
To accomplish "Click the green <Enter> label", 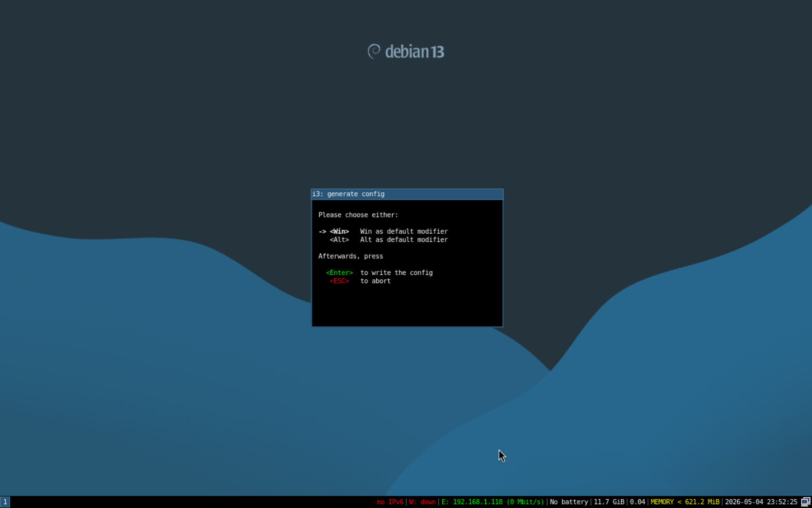I will point(339,273).
